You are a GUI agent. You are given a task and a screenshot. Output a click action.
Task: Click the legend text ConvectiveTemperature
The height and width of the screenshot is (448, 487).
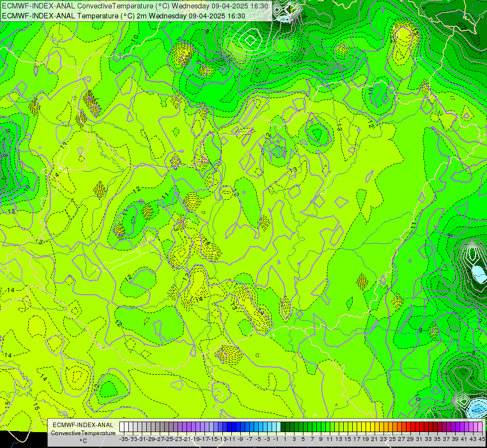pos(83,433)
